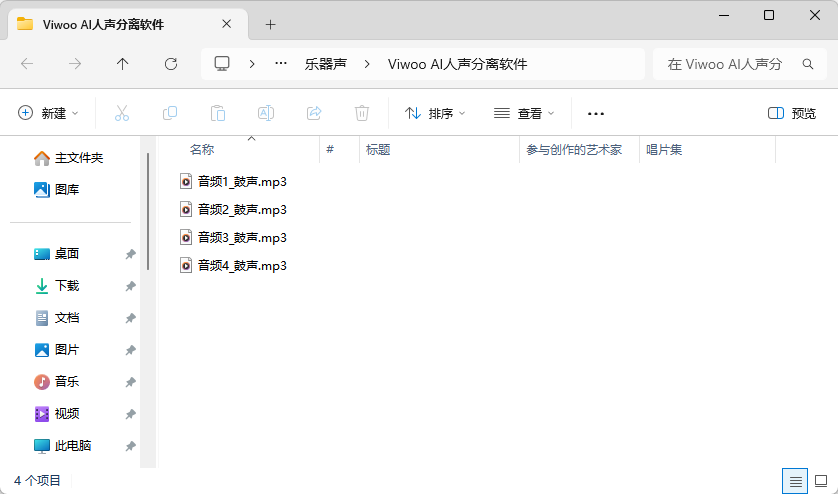Unpin 下载 using its pin icon
This screenshot has width=838, height=494.
130,286
